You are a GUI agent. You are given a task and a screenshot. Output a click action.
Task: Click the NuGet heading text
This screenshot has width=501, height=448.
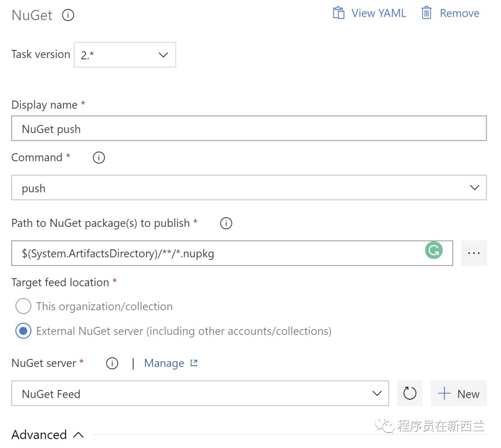[x=32, y=15]
